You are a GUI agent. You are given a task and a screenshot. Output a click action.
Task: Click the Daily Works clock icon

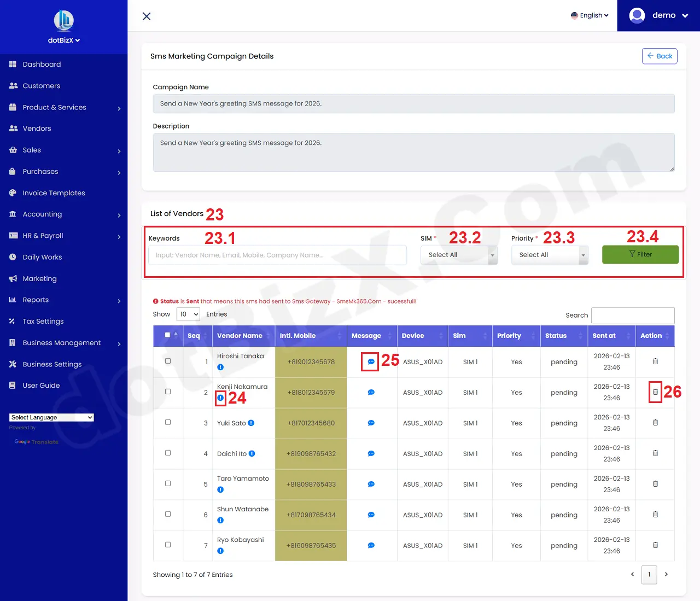pyautogui.click(x=12, y=257)
